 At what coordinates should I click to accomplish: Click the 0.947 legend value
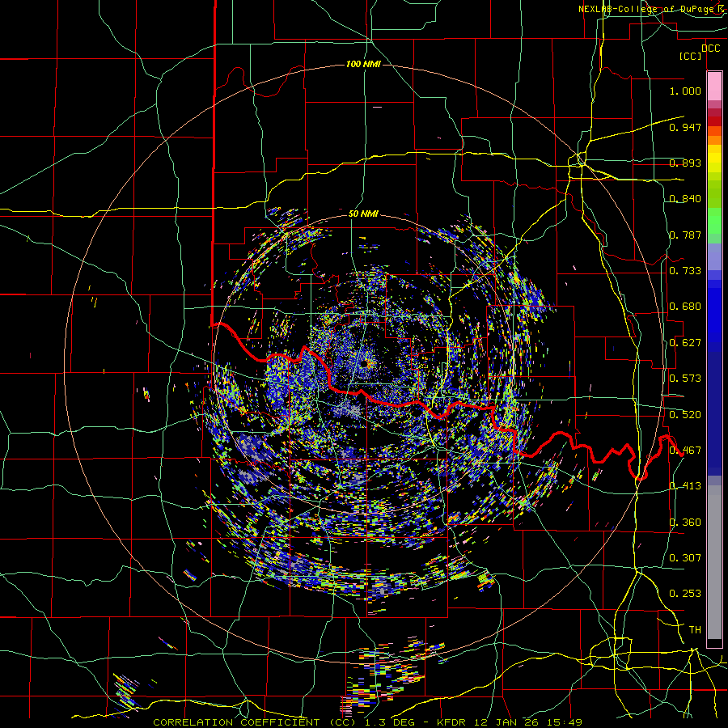685,127
